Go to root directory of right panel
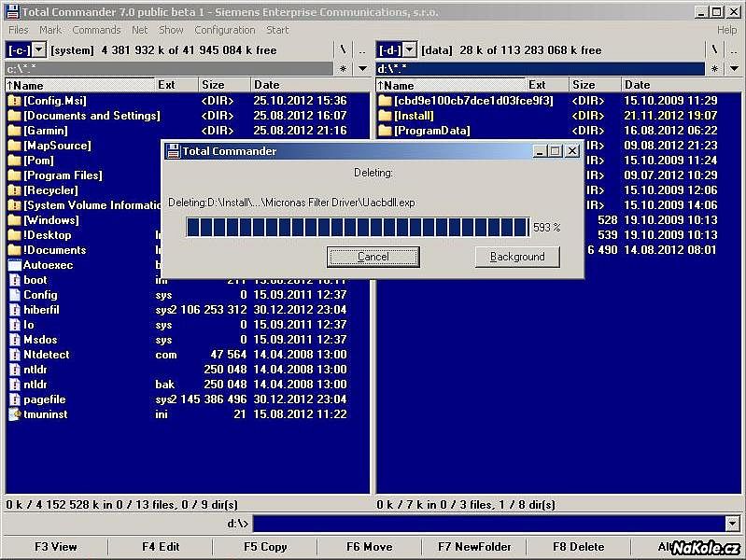Screen dimensions: 746x560 714,50
